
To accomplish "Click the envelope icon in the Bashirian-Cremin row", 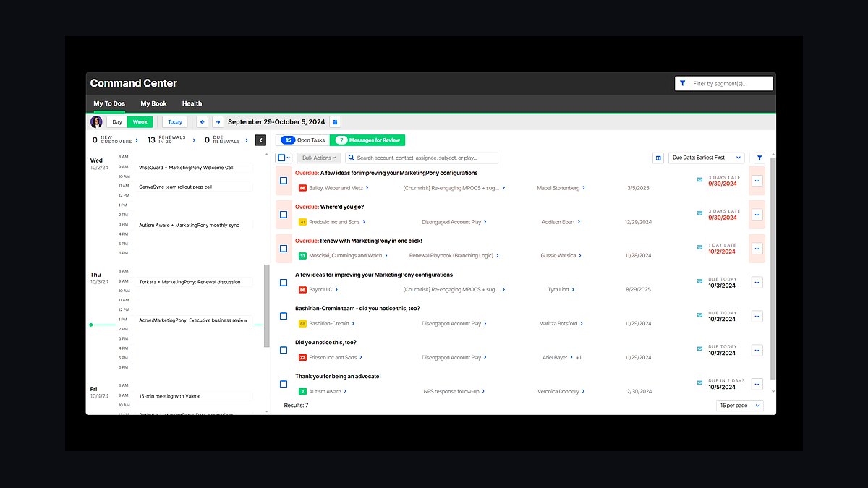I will [x=699, y=315].
